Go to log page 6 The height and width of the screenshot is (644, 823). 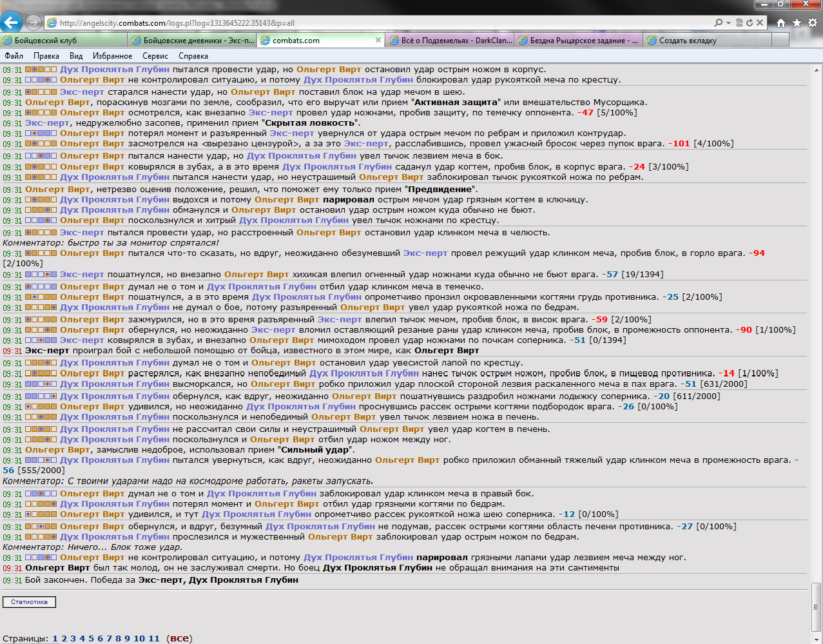click(x=100, y=639)
